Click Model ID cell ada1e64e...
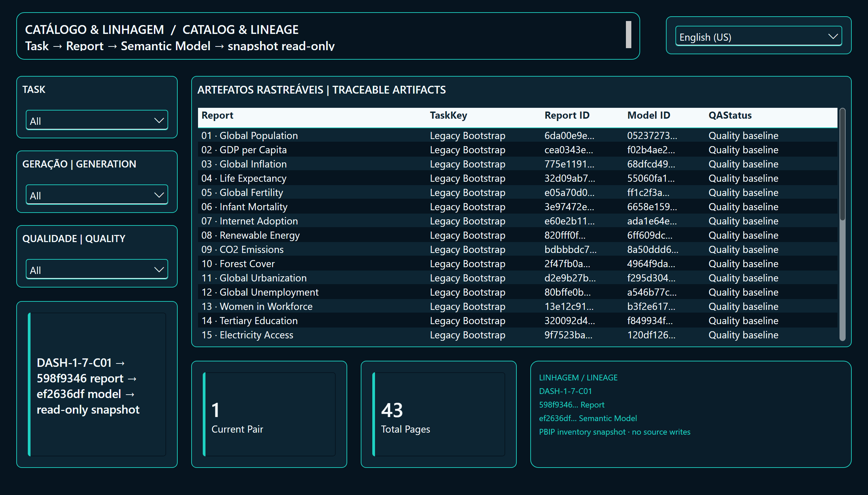868x495 pixels. point(652,221)
